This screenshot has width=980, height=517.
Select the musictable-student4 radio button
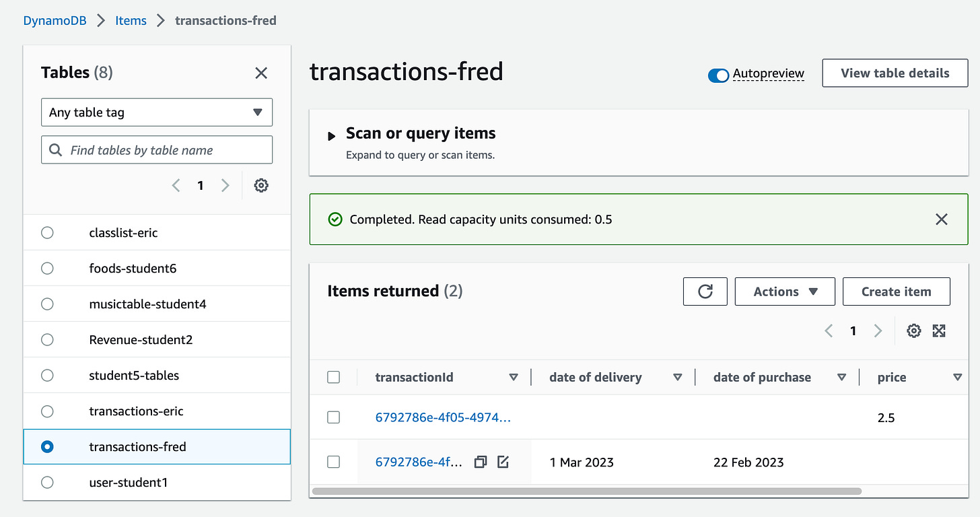coord(47,304)
